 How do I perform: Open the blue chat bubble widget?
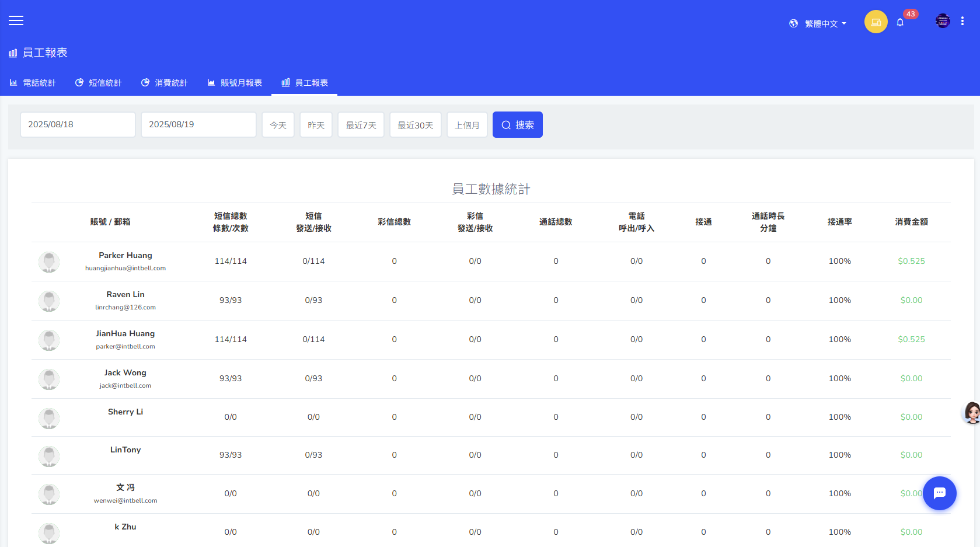[939, 493]
